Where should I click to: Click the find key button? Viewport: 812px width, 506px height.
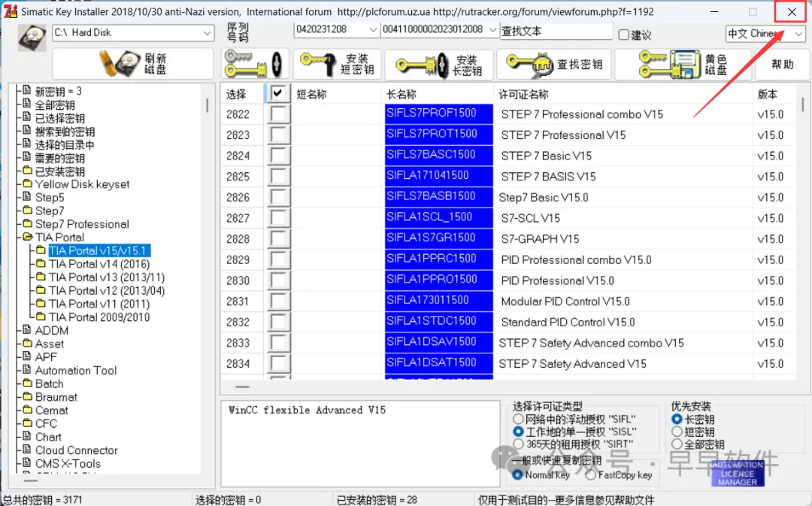pos(554,64)
